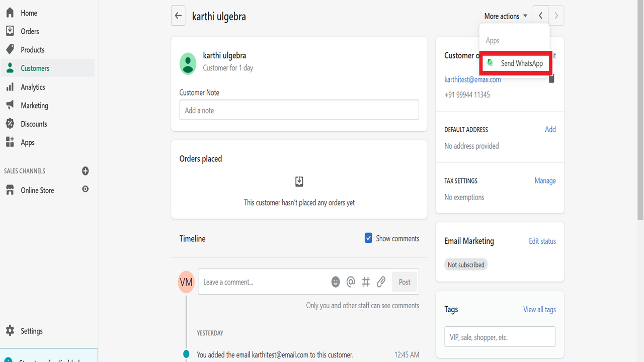Click the Tags text field
The width and height of the screenshot is (644, 362).
coord(500,337)
